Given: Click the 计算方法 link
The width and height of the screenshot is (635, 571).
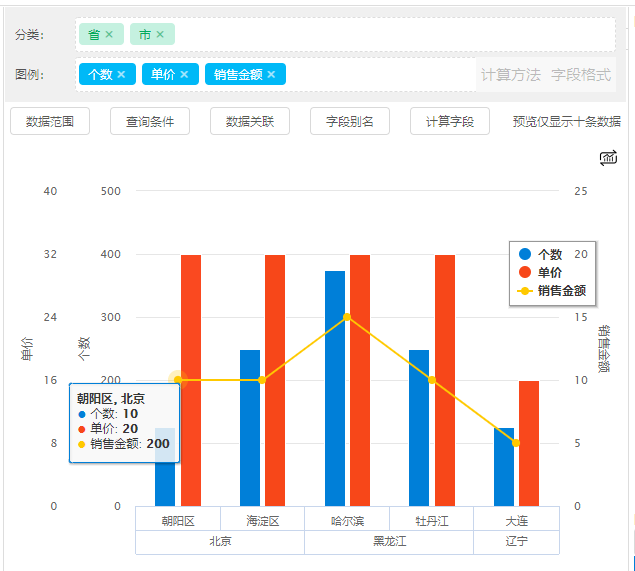Looking at the screenshot, I should click(x=511, y=75).
